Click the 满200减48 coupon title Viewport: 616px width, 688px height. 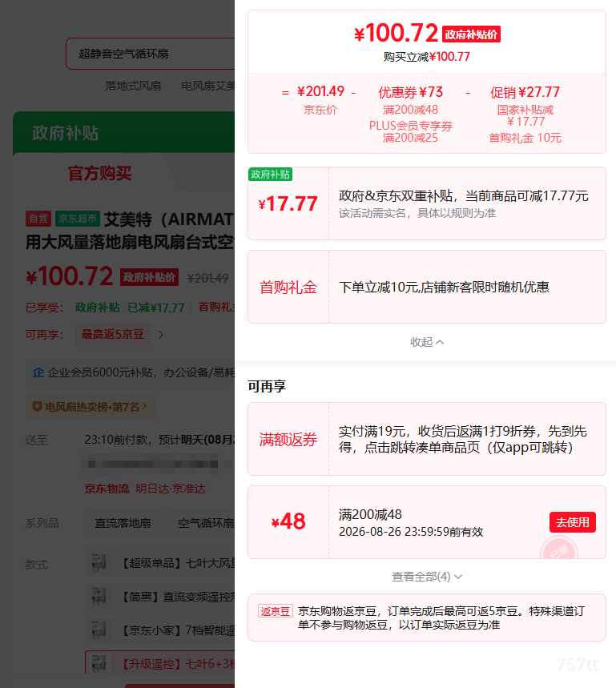pyautogui.click(x=370, y=514)
